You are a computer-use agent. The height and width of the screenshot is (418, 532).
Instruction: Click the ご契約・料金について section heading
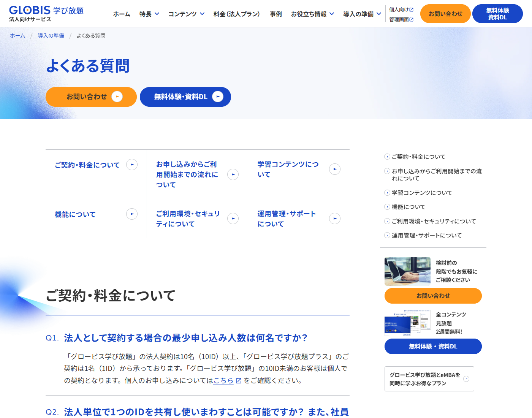tap(111, 295)
